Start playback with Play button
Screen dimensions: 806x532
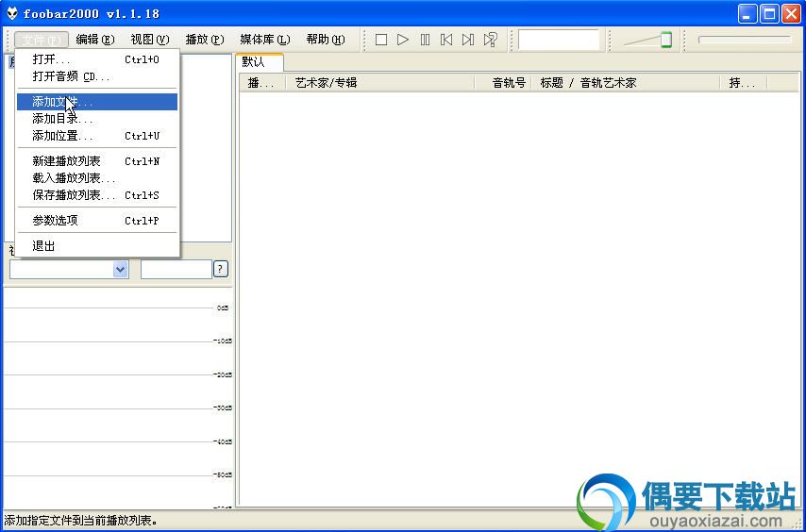pyautogui.click(x=403, y=40)
